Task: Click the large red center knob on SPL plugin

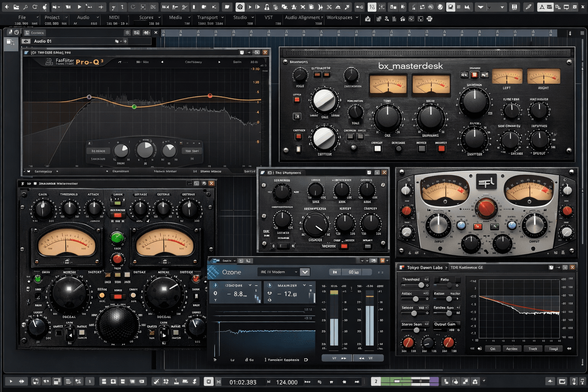Action: coord(487,208)
